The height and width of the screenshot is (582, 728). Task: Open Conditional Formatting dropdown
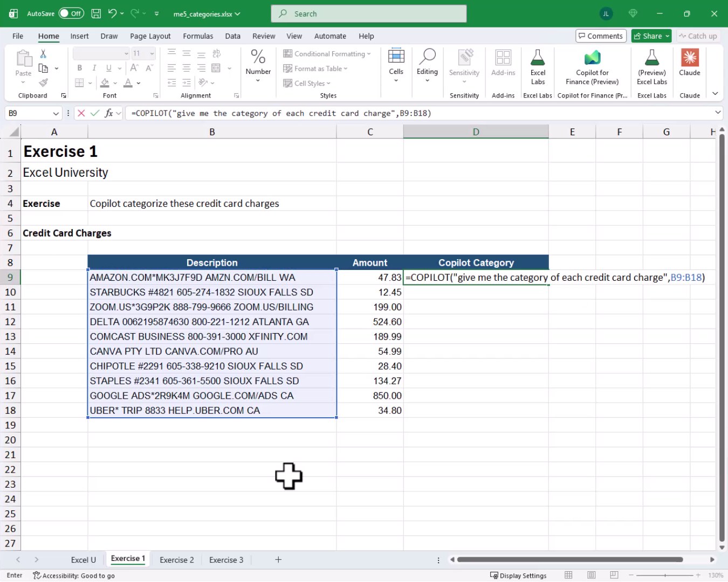point(327,54)
